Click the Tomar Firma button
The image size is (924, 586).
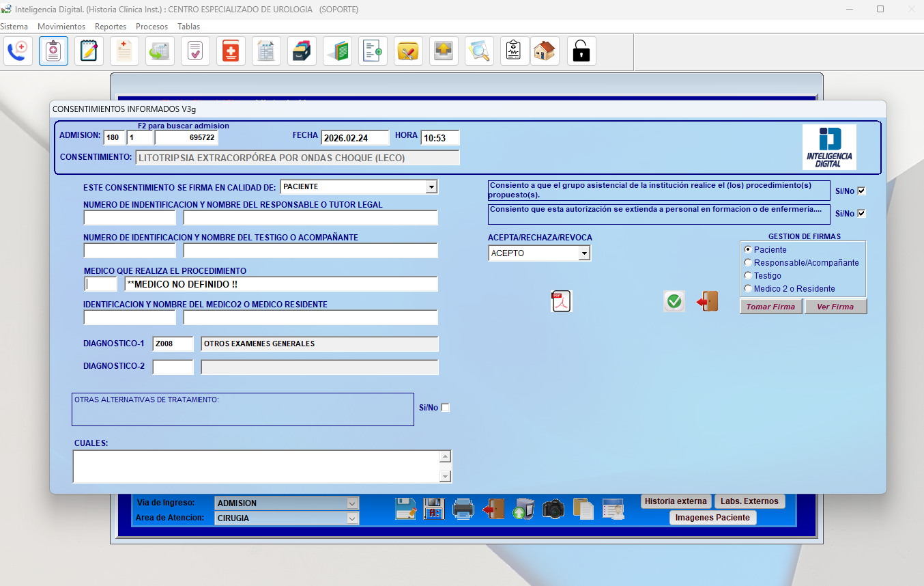[x=770, y=307]
